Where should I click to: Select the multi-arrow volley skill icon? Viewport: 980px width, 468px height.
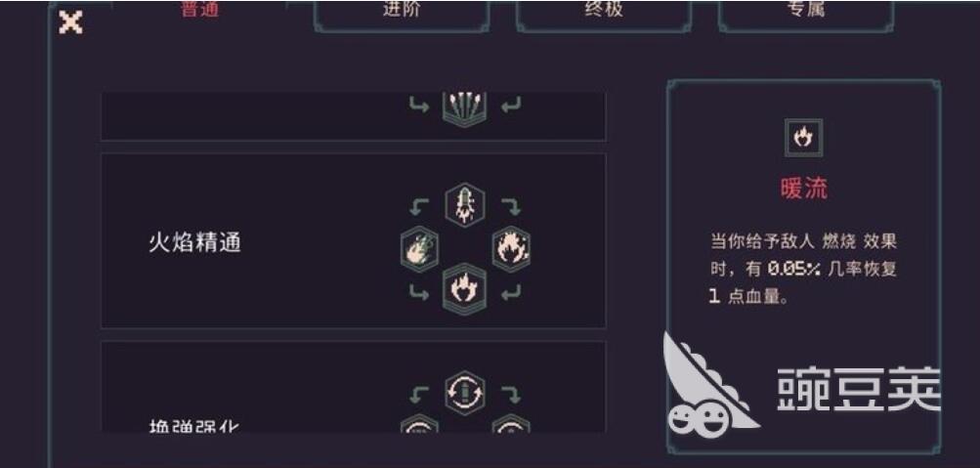pyautogui.click(x=465, y=108)
